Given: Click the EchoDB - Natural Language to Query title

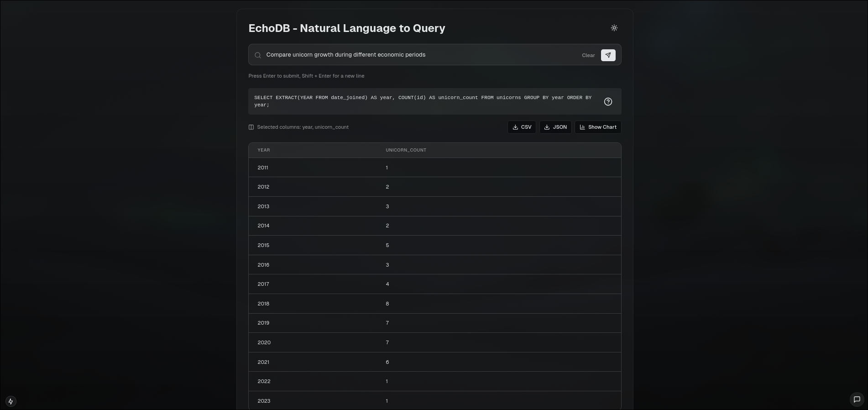Looking at the screenshot, I should coord(347,28).
